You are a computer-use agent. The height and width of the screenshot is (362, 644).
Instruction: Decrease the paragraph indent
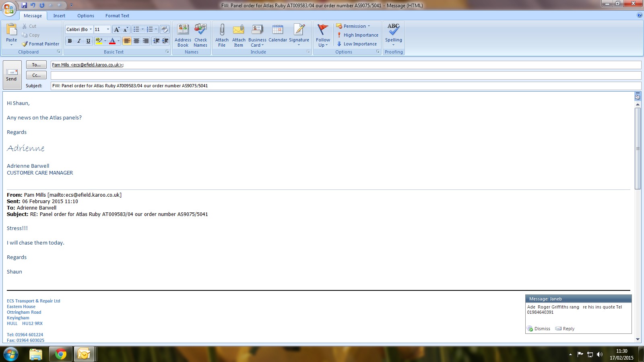[156, 41]
